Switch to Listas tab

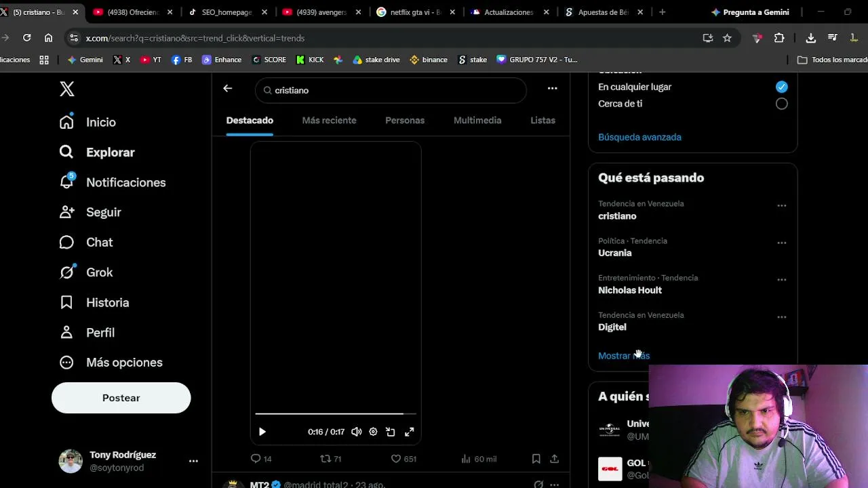pos(542,120)
